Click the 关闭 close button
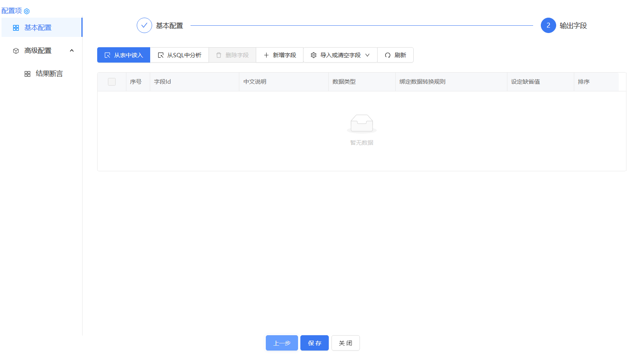This screenshot has width=633, height=364. pyautogui.click(x=345, y=343)
